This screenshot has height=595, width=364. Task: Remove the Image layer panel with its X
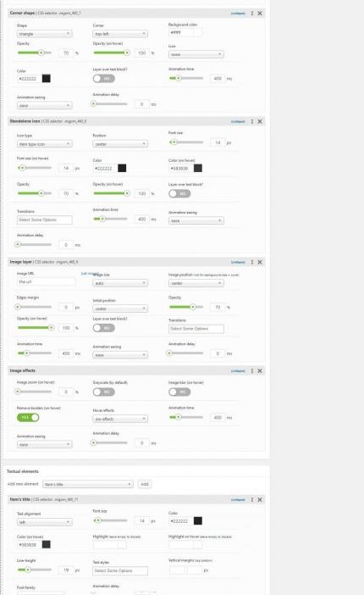point(260,262)
